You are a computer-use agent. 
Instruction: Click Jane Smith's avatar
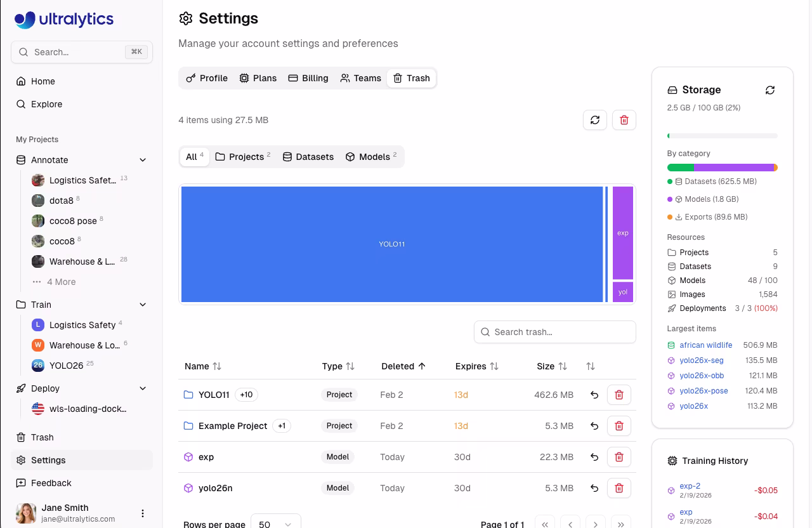26,513
